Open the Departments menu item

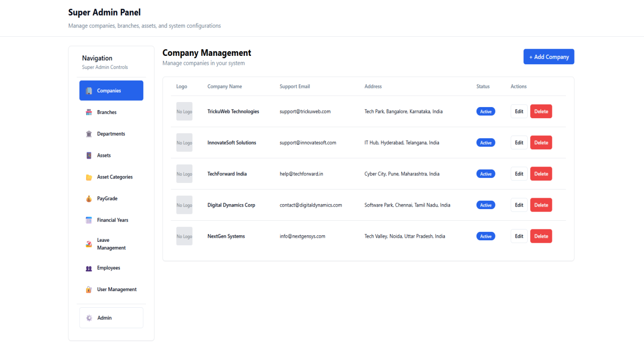point(111,134)
